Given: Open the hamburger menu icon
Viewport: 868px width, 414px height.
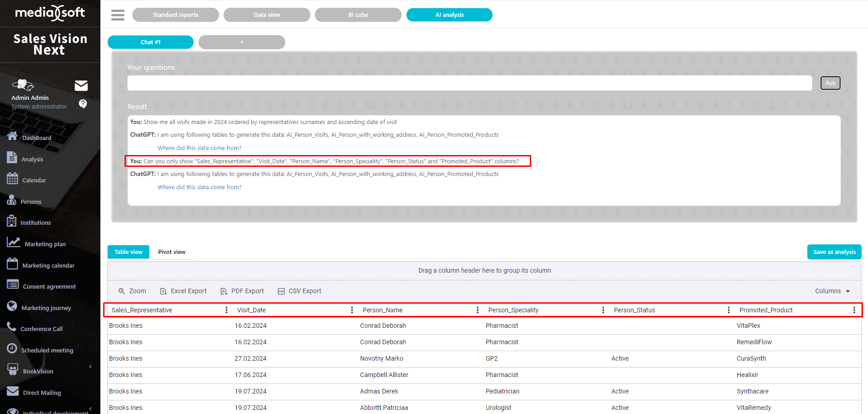Looking at the screenshot, I should point(118,15).
